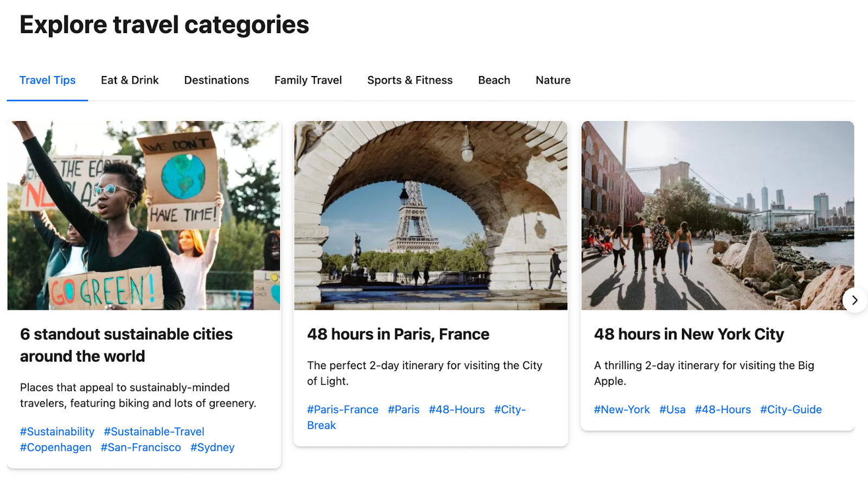Open the #San-Francisco tag
Viewport: 868px width, 480px height.
pyautogui.click(x=141, y=447)
